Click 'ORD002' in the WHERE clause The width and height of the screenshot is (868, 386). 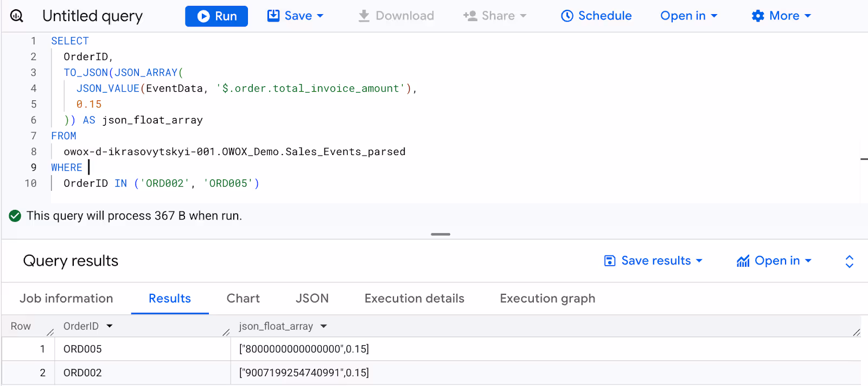point(165,183)
